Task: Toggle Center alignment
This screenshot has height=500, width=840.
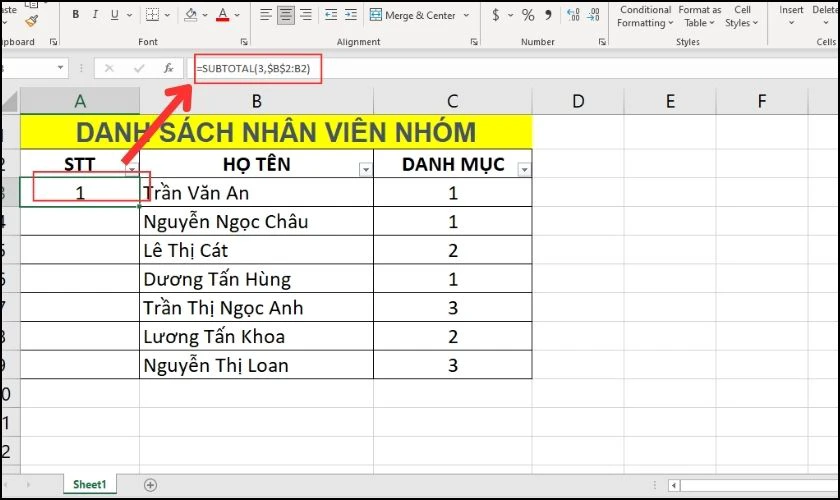Action: [x=286, y=14]
